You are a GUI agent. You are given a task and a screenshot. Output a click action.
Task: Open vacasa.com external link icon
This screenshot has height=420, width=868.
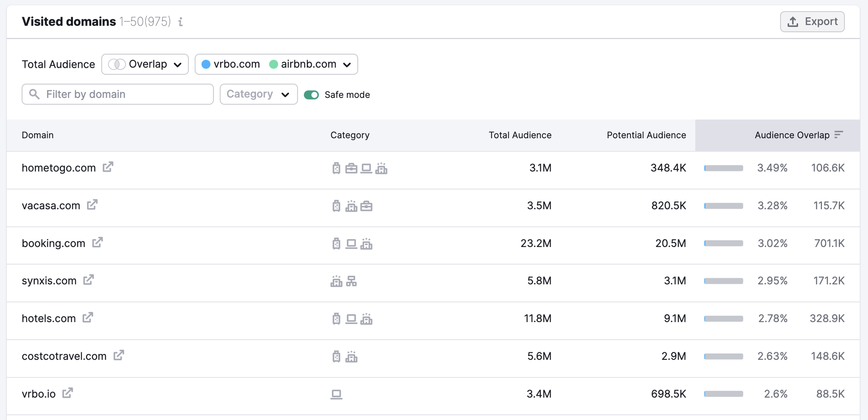[92, 205]
